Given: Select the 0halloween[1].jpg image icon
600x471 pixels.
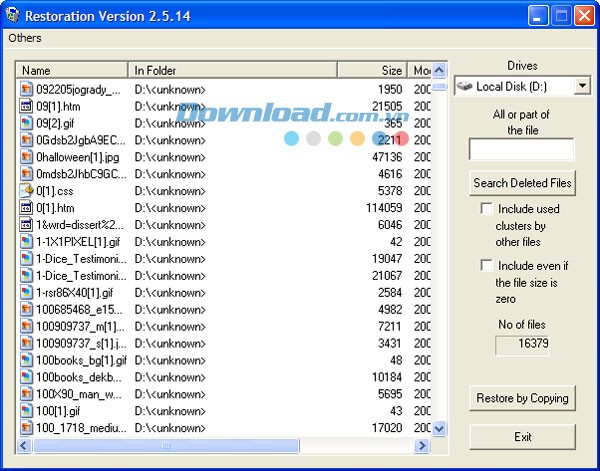Looking at the screenshot, I should click(27, 157).
